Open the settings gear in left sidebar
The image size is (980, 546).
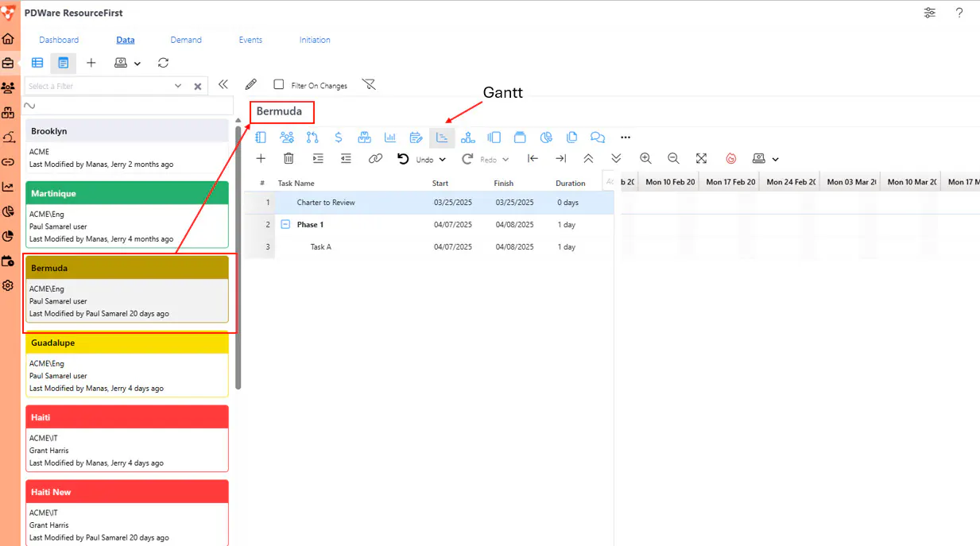8,285
